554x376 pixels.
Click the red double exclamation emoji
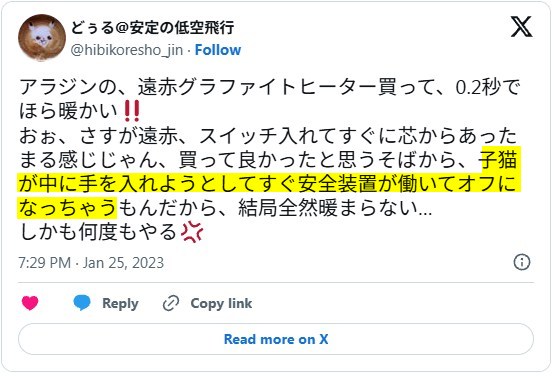coord(132,111)
